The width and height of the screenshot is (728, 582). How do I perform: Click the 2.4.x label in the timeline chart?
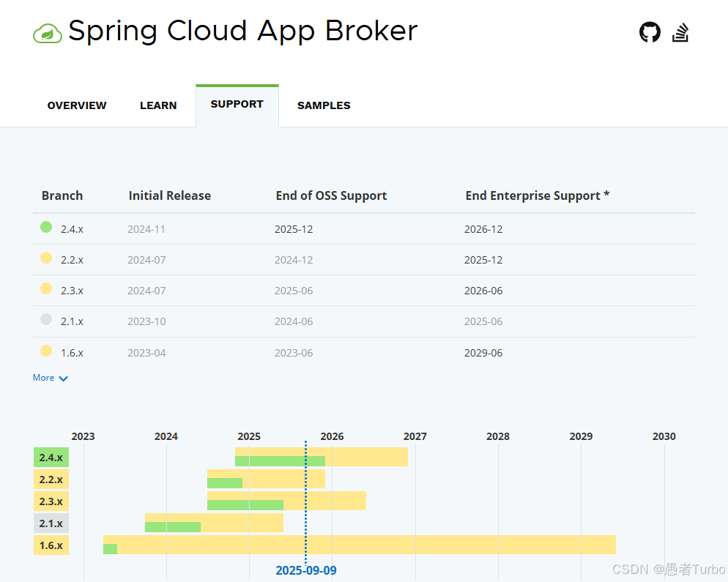coord(51,457)
